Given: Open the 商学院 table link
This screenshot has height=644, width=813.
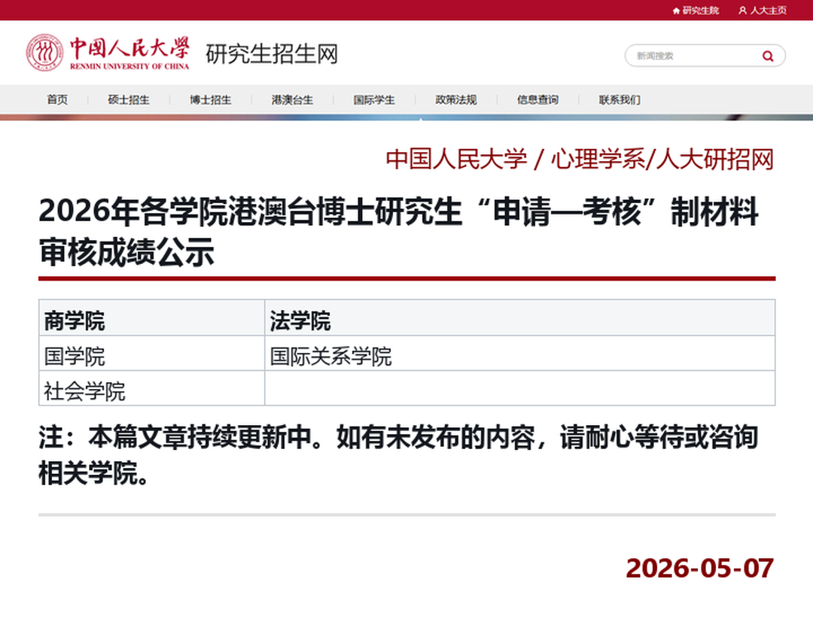Looking at the screenshot, I should click(x=74, y=320).
